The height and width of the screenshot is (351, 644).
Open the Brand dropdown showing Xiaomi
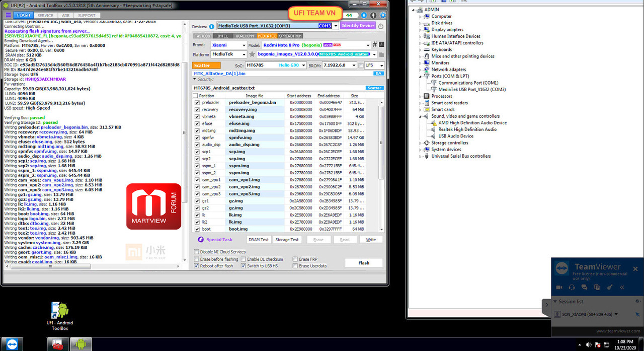[x=244, y=45]
